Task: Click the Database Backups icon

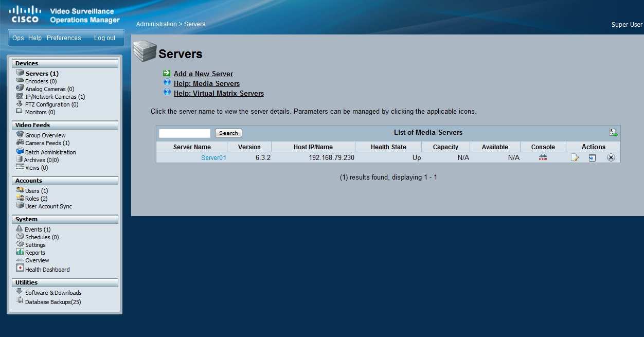Action: point(20,300)
